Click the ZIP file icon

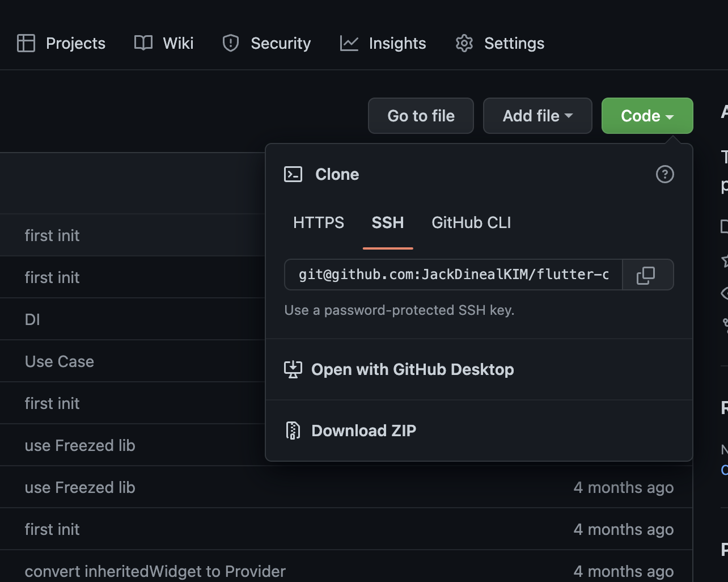pos(293,431)
